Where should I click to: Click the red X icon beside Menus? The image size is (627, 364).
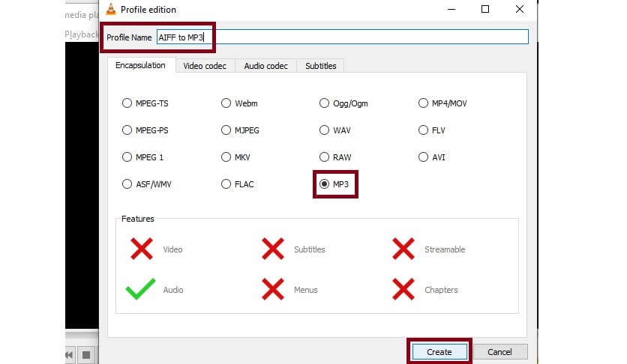coord(272,289)
